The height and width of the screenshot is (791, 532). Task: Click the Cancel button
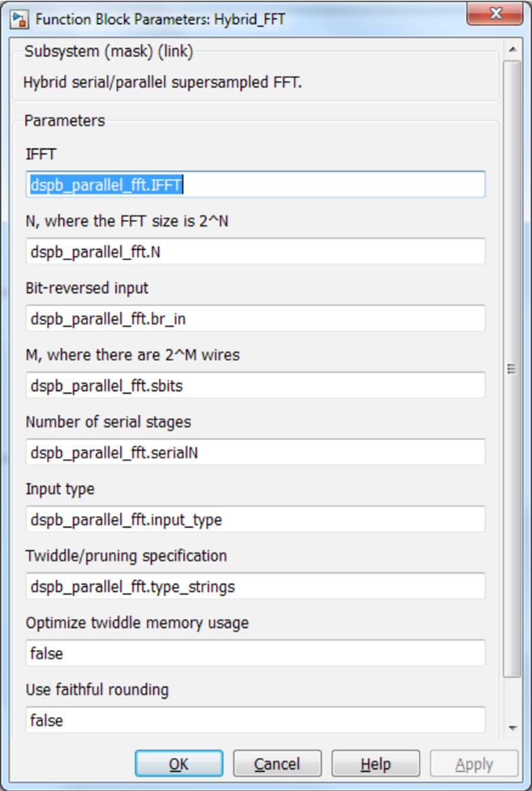coord(277,764)
